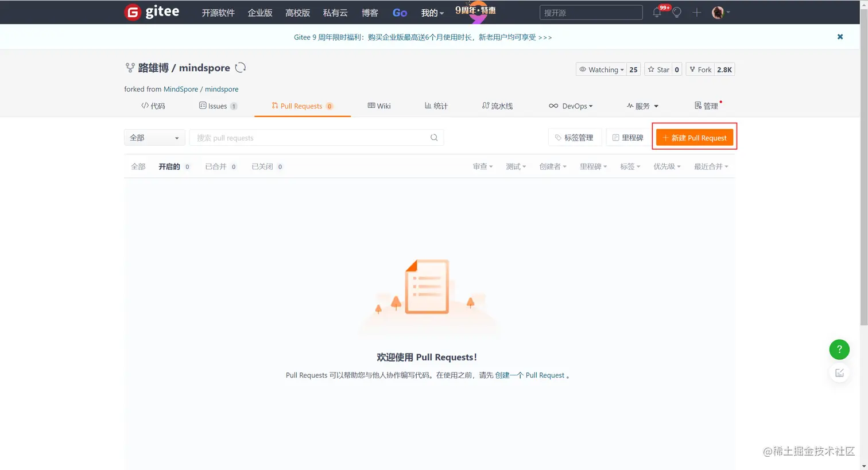Expand the 最近合并 sort dropdown
The width and height of the screenshot is (868, 470).
(x=711, y=166)
